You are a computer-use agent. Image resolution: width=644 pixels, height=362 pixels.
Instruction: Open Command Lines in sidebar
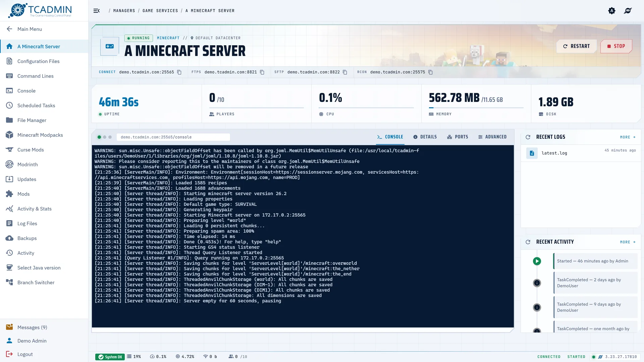pos(44,76)
